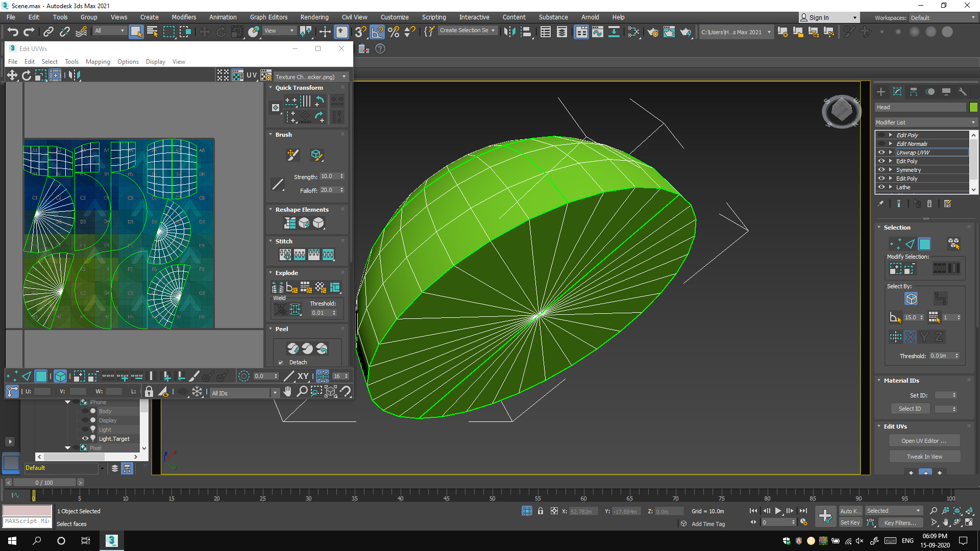Open the Utilities wrench panel icon
Screen dimensions: 980x551
963,92
